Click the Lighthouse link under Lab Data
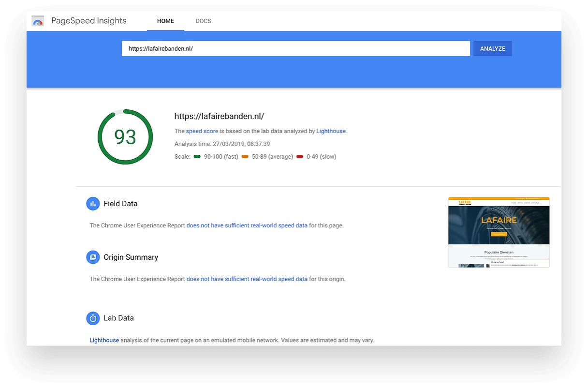This screenshot has width=588, height=388. [104, 341]
